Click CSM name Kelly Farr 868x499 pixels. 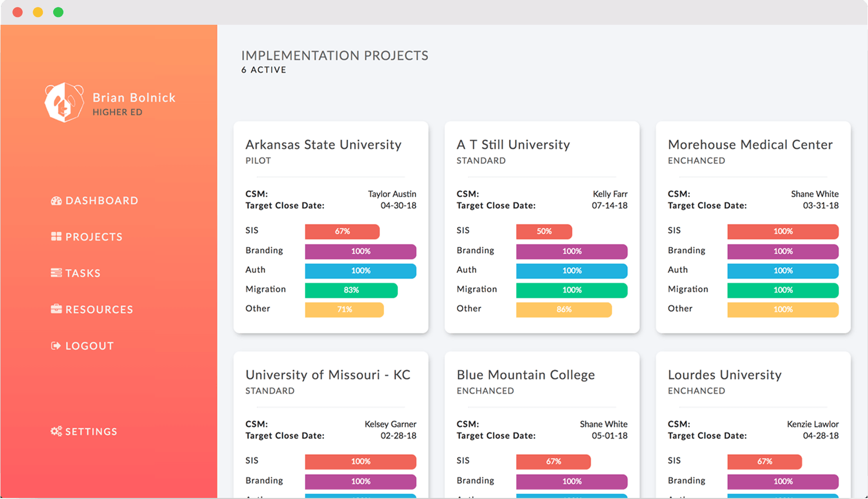(x=610, y=194)
